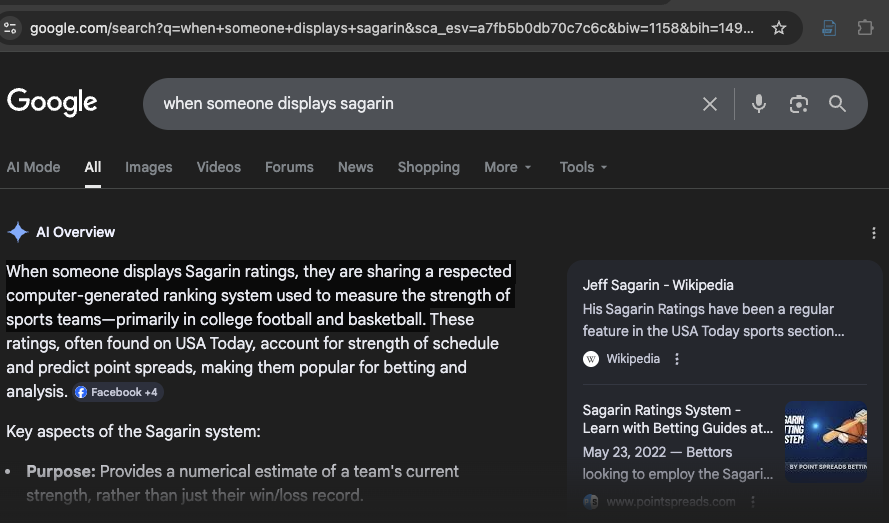Click the magnifying glass search button

click(x=837, y=104)
